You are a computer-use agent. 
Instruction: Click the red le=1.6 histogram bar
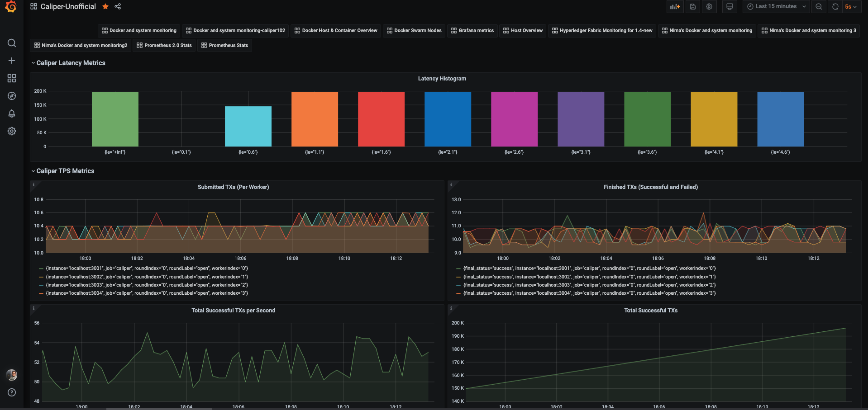[x=381, y=119]
